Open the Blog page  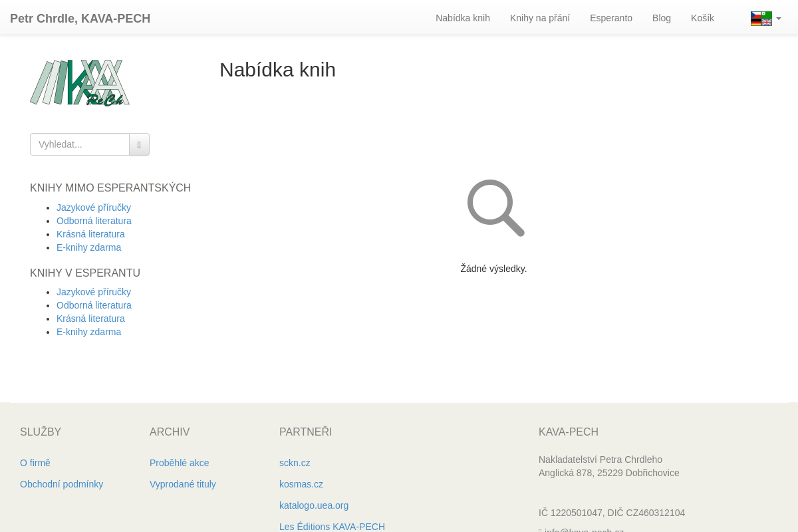pos(661,18)
